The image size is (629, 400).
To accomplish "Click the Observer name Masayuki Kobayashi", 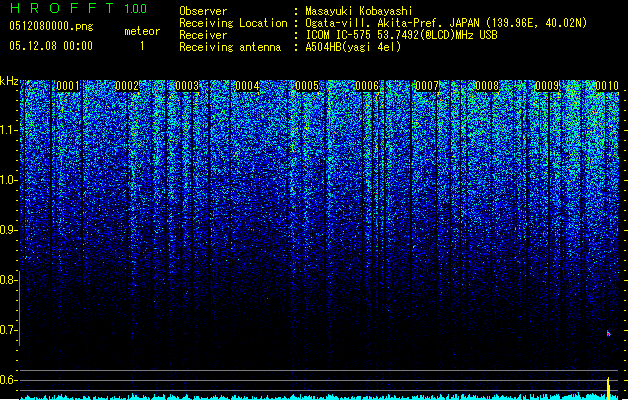I will [358, 11].
